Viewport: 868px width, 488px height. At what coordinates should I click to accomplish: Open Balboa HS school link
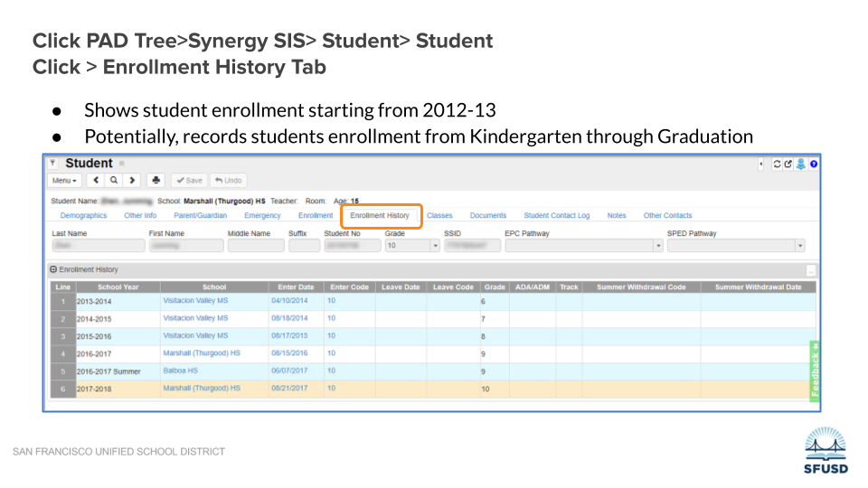click(x=180, y=371)
